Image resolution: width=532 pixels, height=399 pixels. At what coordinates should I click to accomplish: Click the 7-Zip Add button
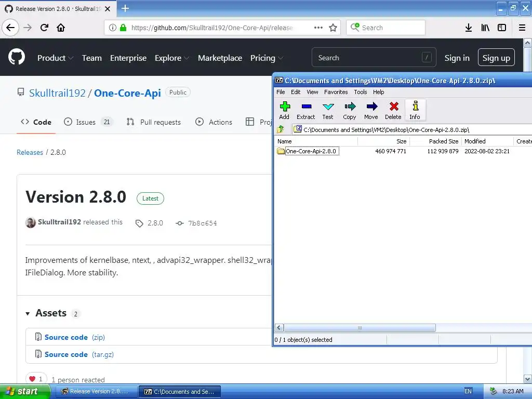pyautogui.click(x=284, y=111)
